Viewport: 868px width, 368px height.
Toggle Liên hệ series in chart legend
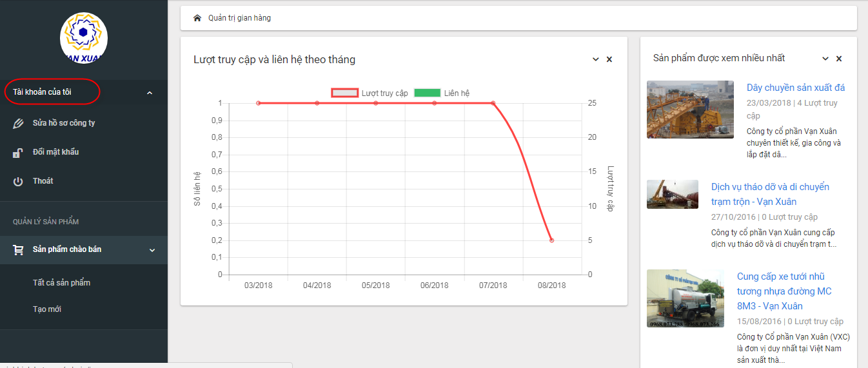(x=442, y=93)
